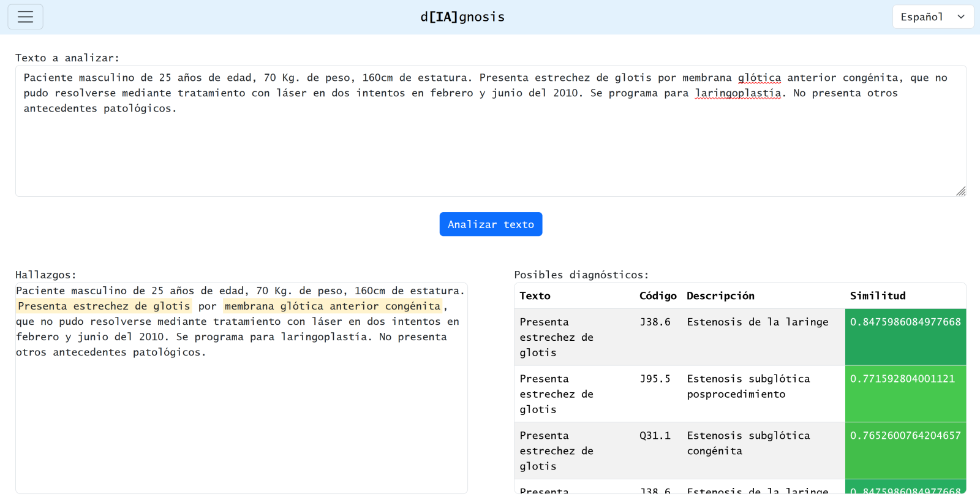
Task: Click underlined word 'laringoplastía' in textarea
Action: [737, 93]
